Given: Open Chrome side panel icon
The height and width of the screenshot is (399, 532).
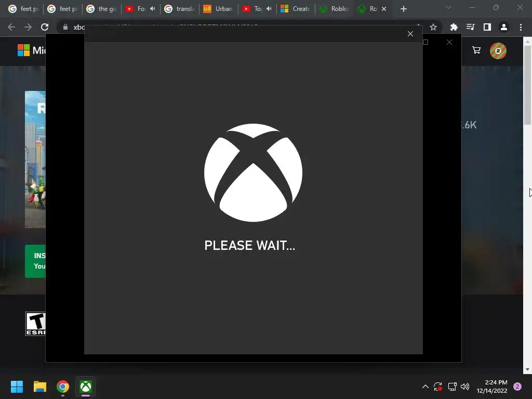Looking at the screenshot, I should [x=487, y=27].
